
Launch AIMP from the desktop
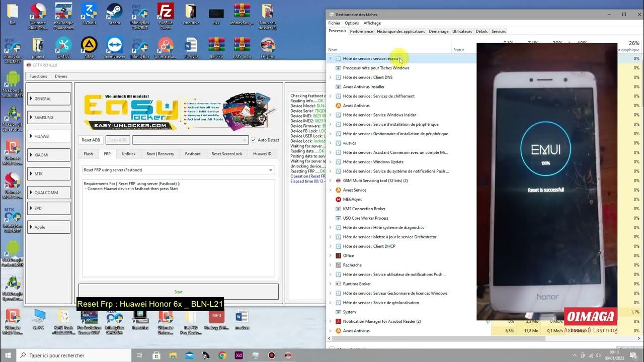(89, 49)
